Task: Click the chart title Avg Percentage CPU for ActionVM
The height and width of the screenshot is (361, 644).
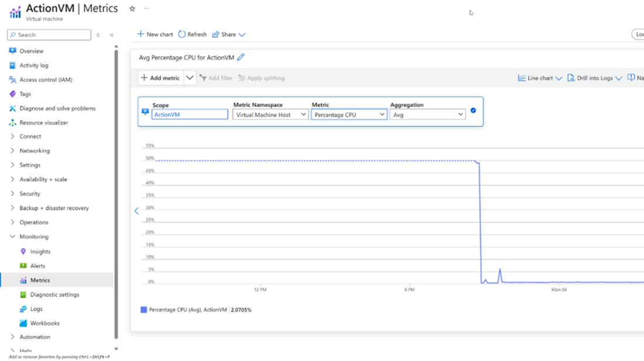Action: tap(186, 57)
